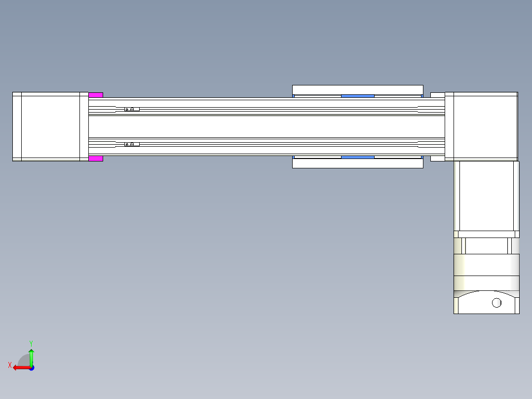Select the upper blue center strip on carriage
Image resolution: width=532 pixels, height=399 pixels.
(x=358, y=96)
